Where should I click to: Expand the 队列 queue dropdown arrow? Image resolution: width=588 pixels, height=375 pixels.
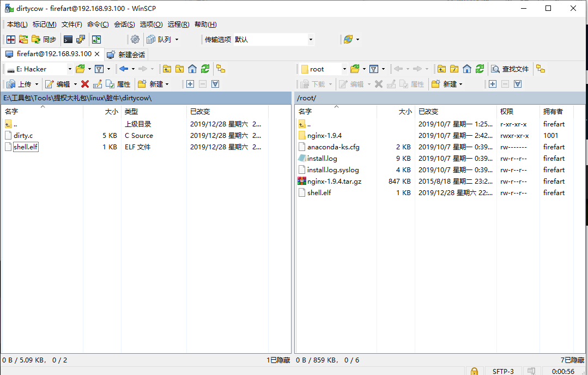(x=177, y=39)
